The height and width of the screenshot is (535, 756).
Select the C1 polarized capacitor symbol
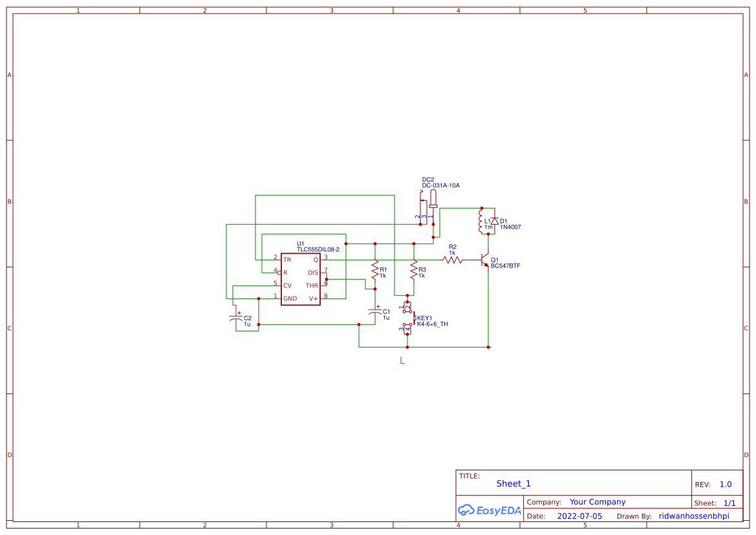click(374, 312)
